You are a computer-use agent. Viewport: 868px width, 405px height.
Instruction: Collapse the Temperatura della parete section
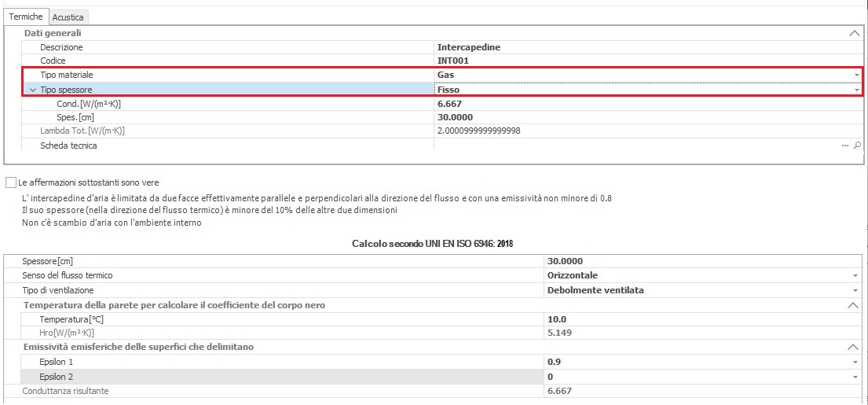click(x=853, y=305)
